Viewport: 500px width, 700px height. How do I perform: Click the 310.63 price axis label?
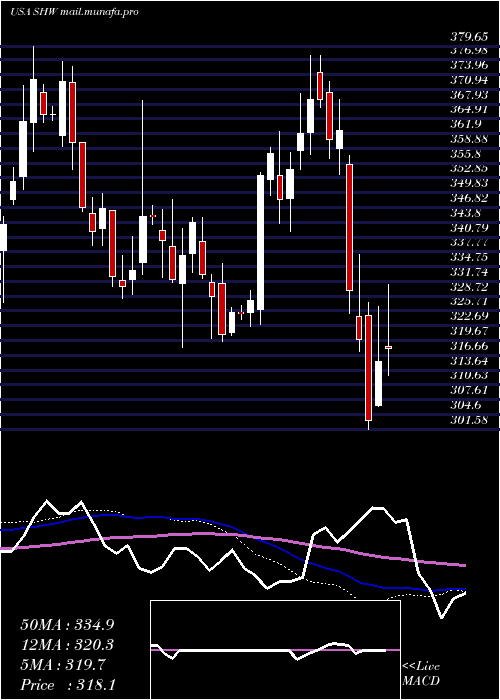click(x=468, y=375)
